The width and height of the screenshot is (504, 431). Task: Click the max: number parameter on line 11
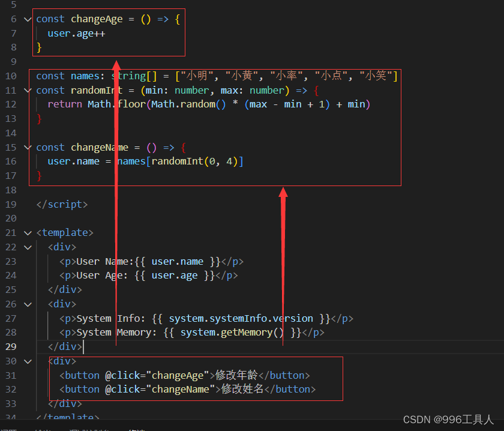tap(253, 91)
